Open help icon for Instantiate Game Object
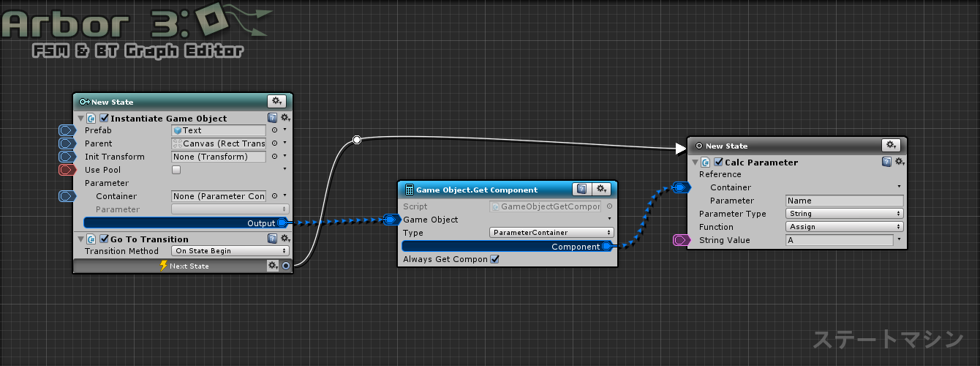Screen dimensions: 980x366 (x=272, y=118)
